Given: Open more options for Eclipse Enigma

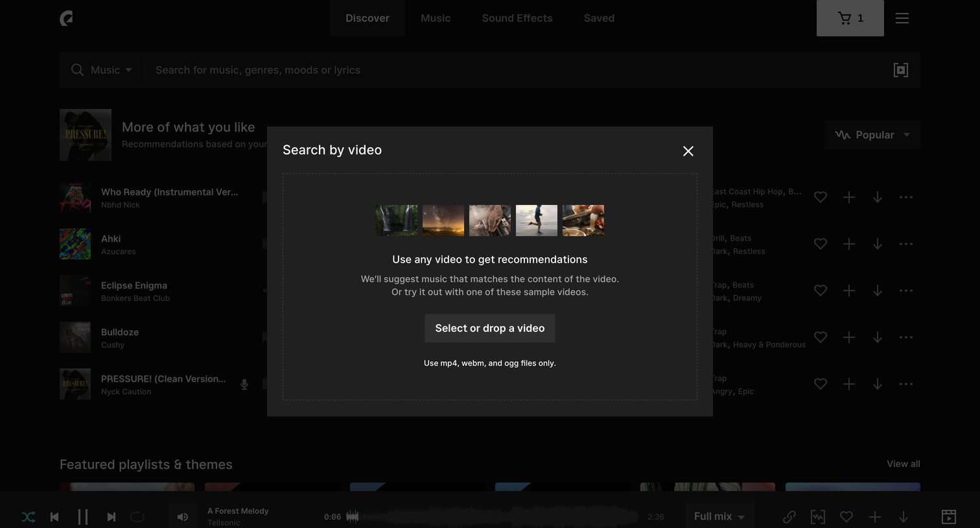Looking at the screenshot, I should pyautogui.click(x=906, y=291).
